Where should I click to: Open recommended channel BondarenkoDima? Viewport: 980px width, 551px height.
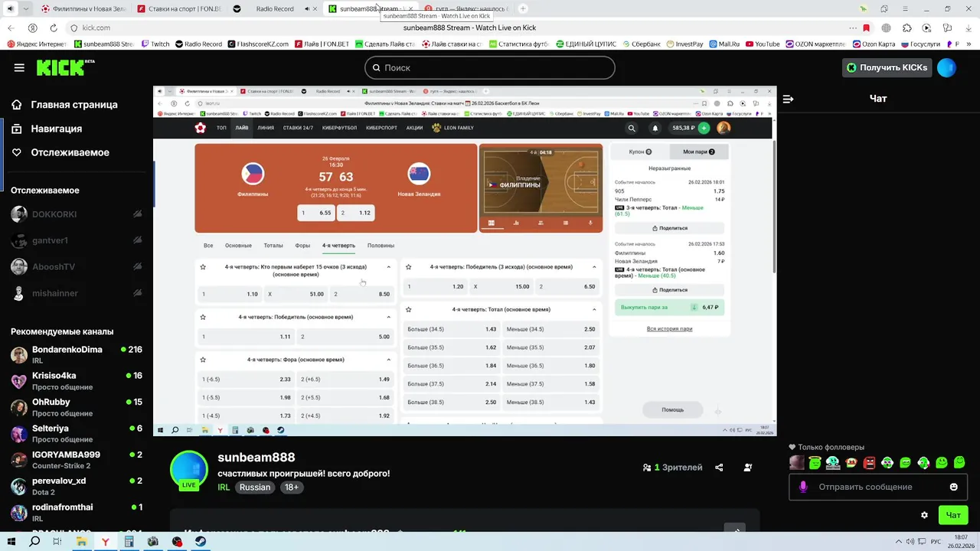77,354
